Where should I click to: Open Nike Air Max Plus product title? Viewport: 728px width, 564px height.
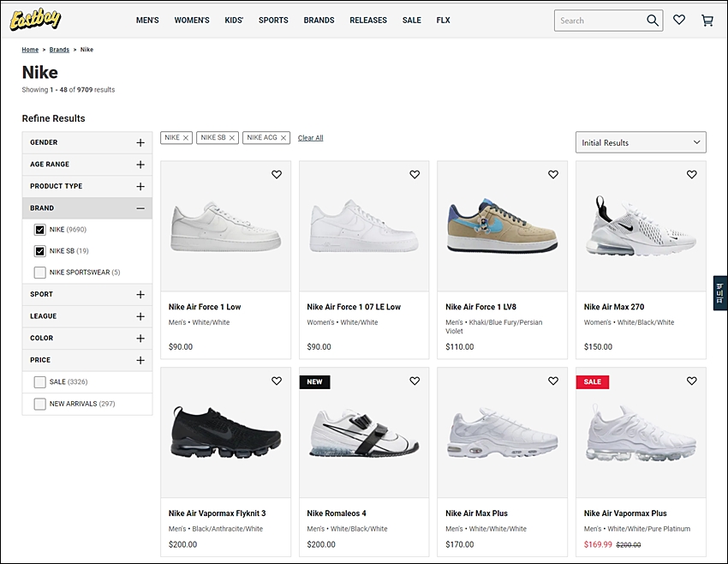[x=476, y=513]
